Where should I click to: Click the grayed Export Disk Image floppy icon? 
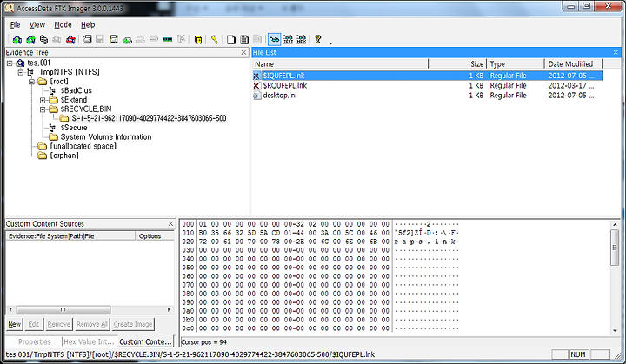(x=100, y=39)
